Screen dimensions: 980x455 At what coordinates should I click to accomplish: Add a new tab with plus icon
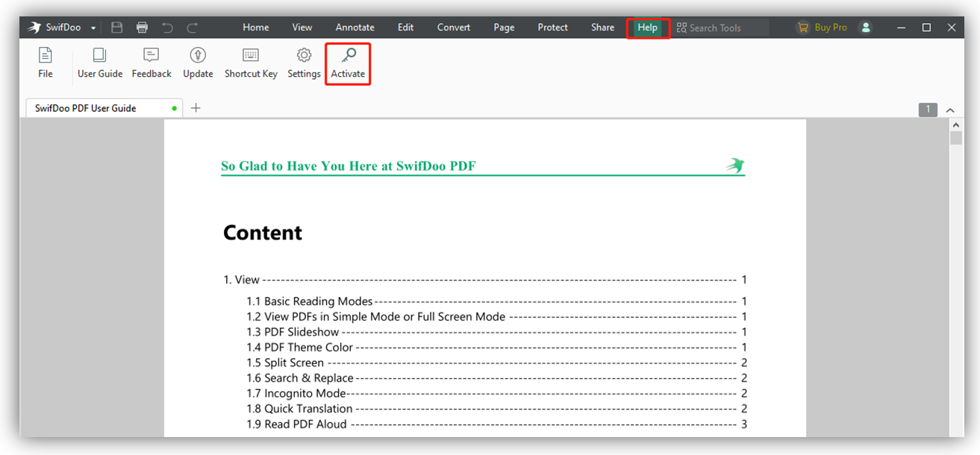coord(196,108)
